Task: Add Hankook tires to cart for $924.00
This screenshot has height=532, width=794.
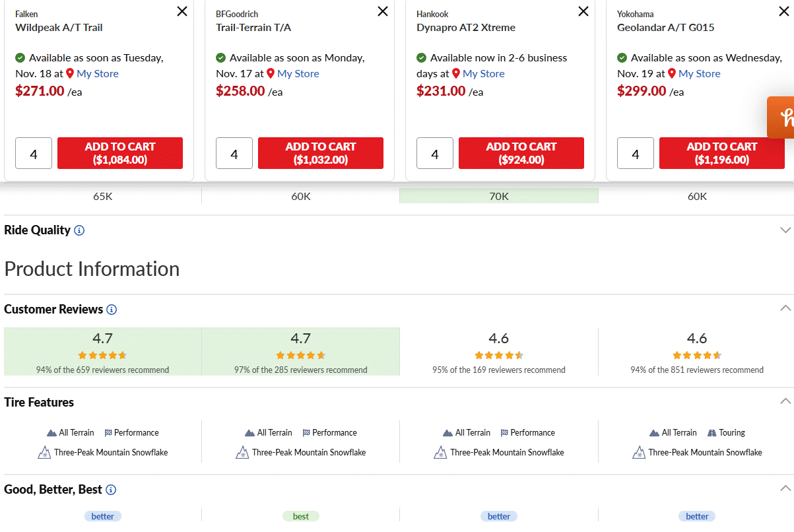Action: coord(521,153)
